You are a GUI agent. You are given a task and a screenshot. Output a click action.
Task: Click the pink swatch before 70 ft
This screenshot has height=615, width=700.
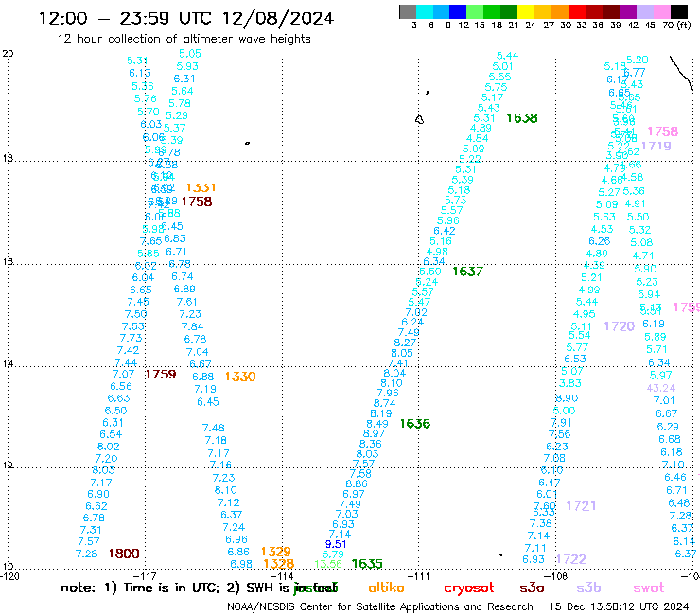661,11
